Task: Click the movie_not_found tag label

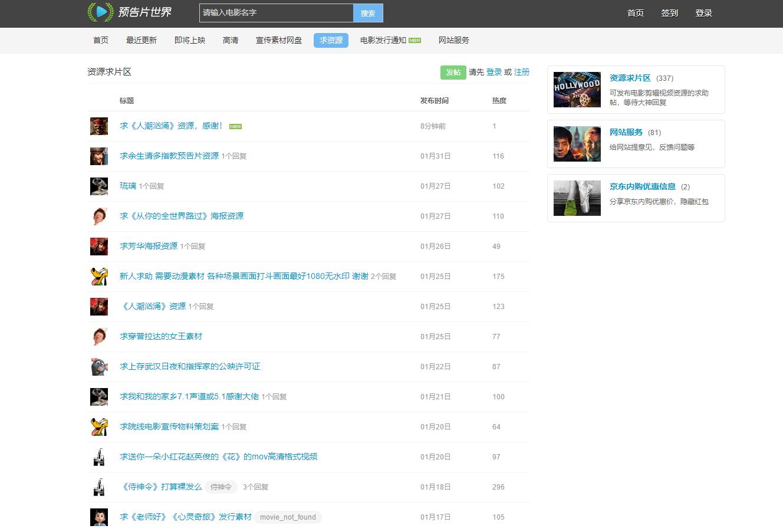Action: (288, 517)
